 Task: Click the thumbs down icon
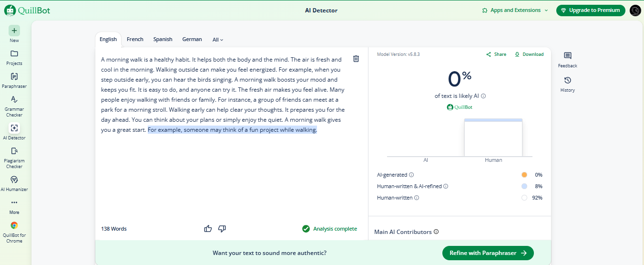click(222, 229)
